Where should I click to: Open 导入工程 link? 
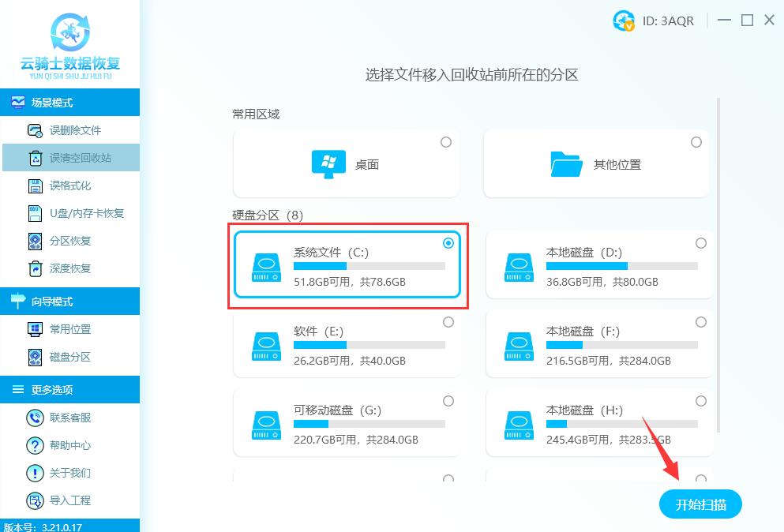(x=70, y=500)
